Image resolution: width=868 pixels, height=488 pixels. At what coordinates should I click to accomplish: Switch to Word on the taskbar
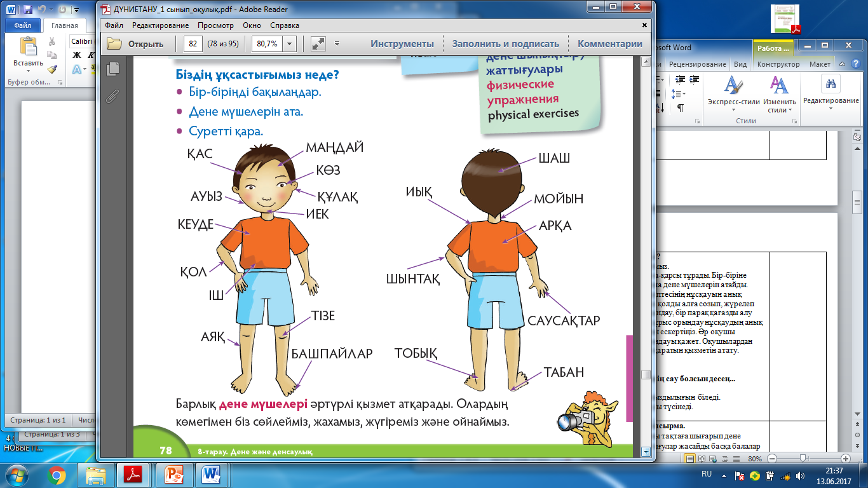212,475
